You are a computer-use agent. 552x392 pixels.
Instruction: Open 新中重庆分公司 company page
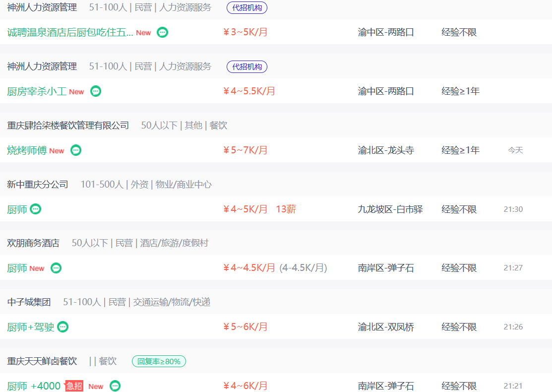[x=38, y=184]
